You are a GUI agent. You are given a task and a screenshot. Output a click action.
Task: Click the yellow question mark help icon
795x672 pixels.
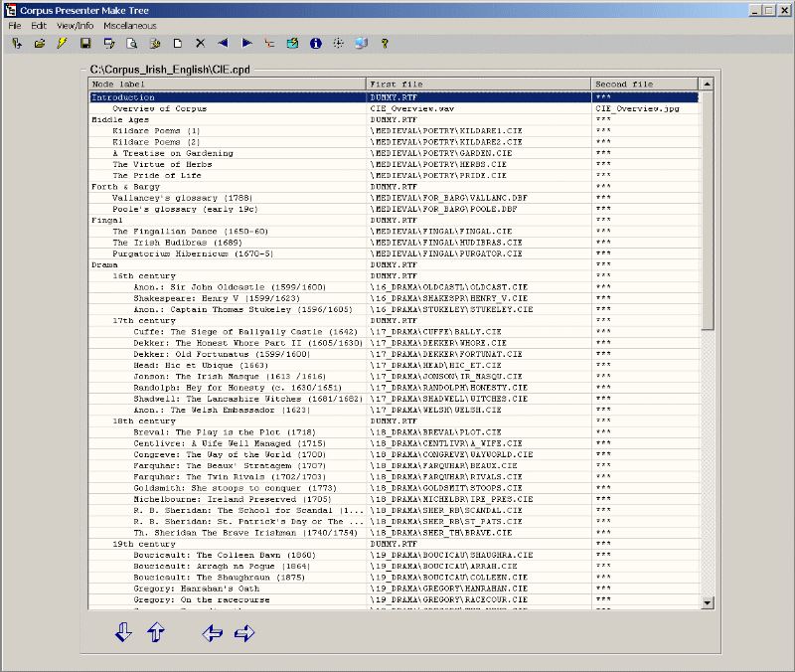click(x=385, y=44)
